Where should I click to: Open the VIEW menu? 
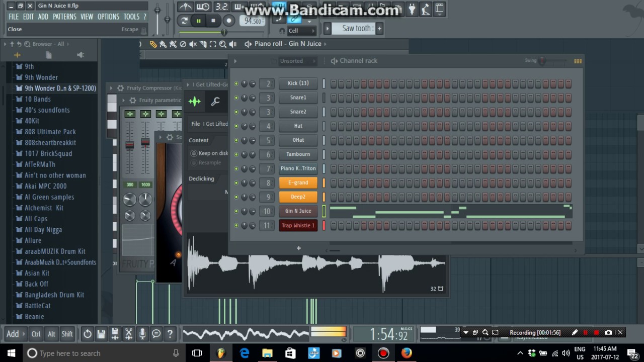[87, 17]
